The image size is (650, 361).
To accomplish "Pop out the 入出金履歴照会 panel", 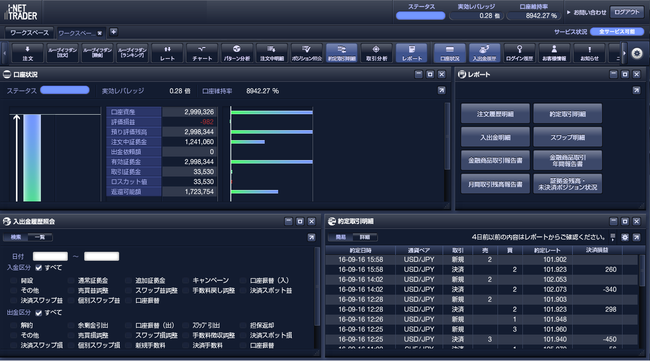I will 311,237.
